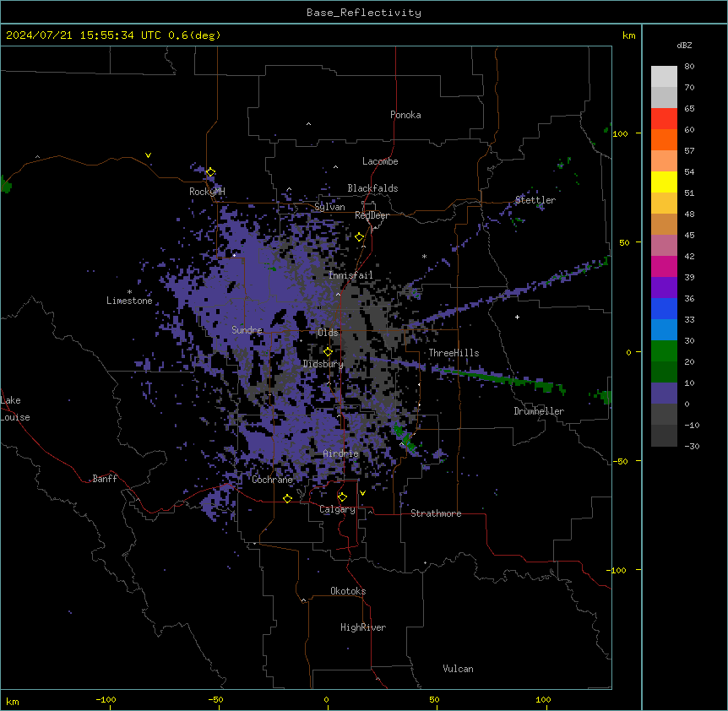
Task: Click the ThreeHills town label
Action: point(454,353)
